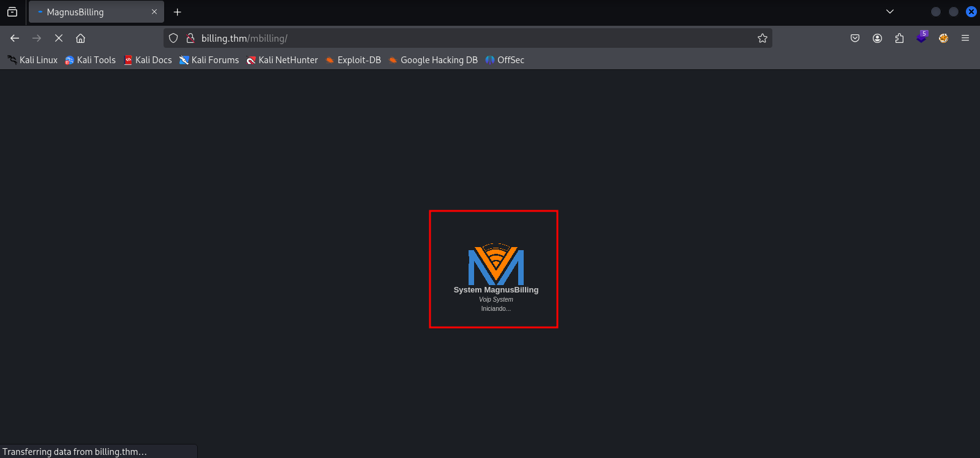The image size is (980, 458).
Task: Click the 'Iniciando...' loading text
Action: coord(496,309)
